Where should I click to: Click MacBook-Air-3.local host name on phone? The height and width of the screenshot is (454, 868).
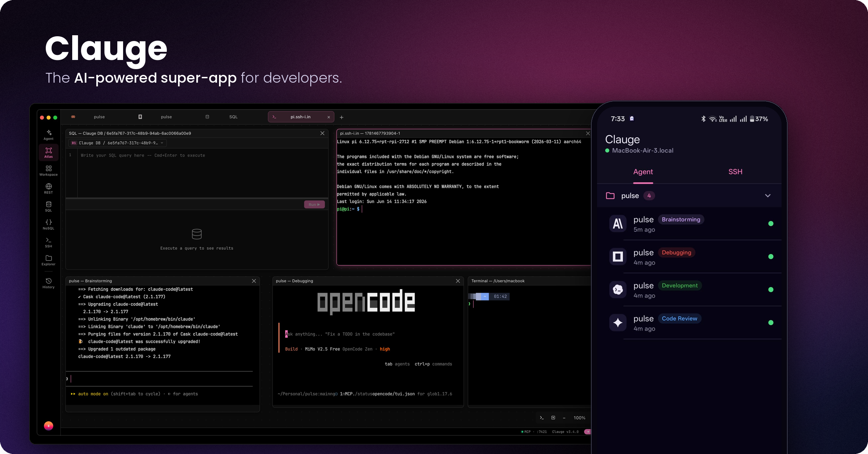tap(643, 150)
